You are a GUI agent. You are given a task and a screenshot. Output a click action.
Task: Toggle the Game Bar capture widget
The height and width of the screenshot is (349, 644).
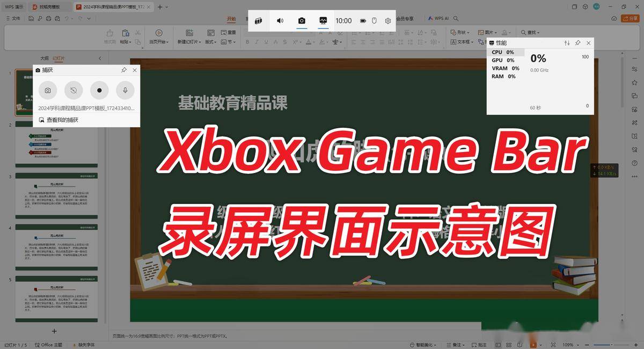302,20
